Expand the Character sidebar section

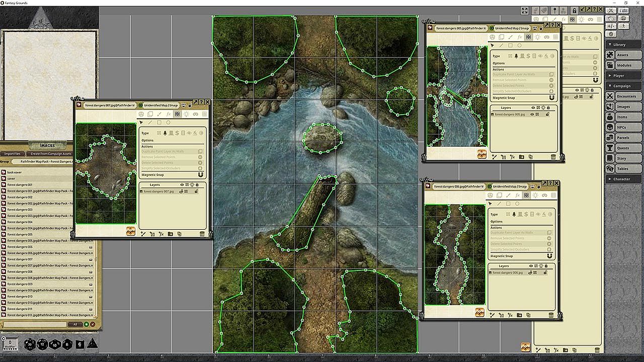624,179
